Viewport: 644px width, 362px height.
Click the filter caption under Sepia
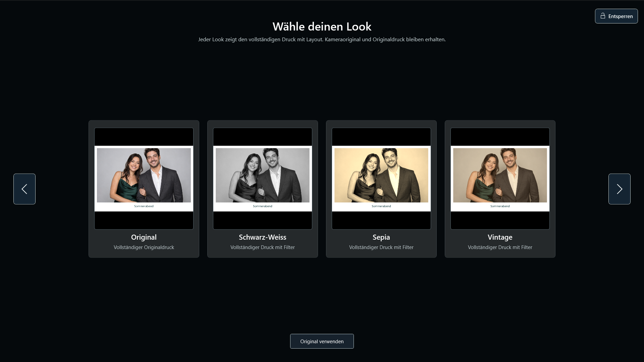[381, 247]
